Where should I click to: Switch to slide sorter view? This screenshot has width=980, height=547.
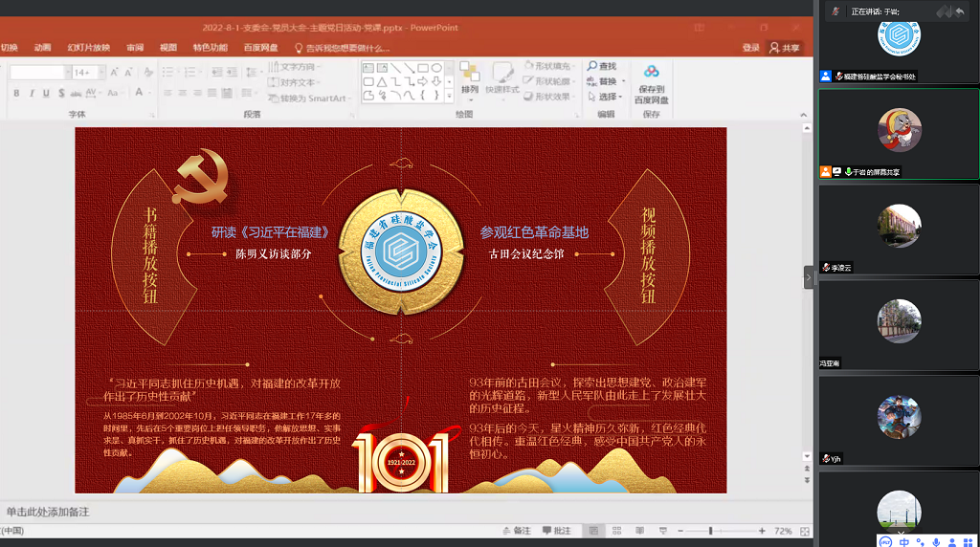(617, 531)
